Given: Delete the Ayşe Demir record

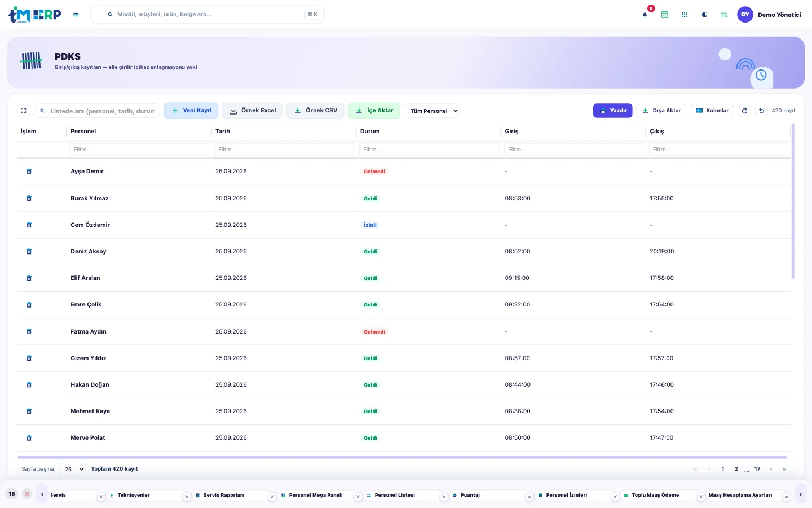Looking at the screenshot, I should pyautogui.click(x=29, y=172).
